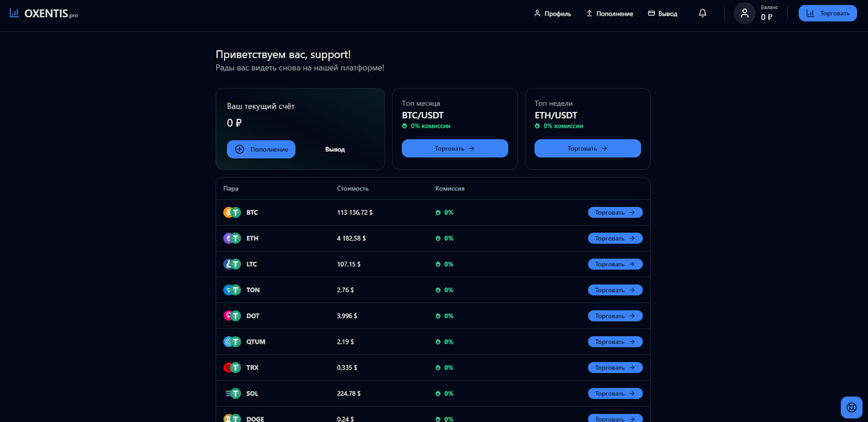Click the TON coin pair icon

[232, 290]
